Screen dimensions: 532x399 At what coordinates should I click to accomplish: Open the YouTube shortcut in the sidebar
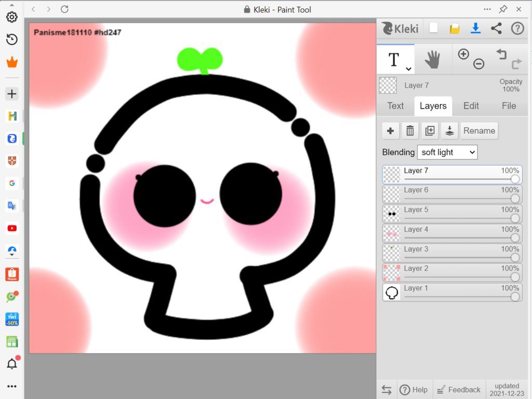point(12,229)
